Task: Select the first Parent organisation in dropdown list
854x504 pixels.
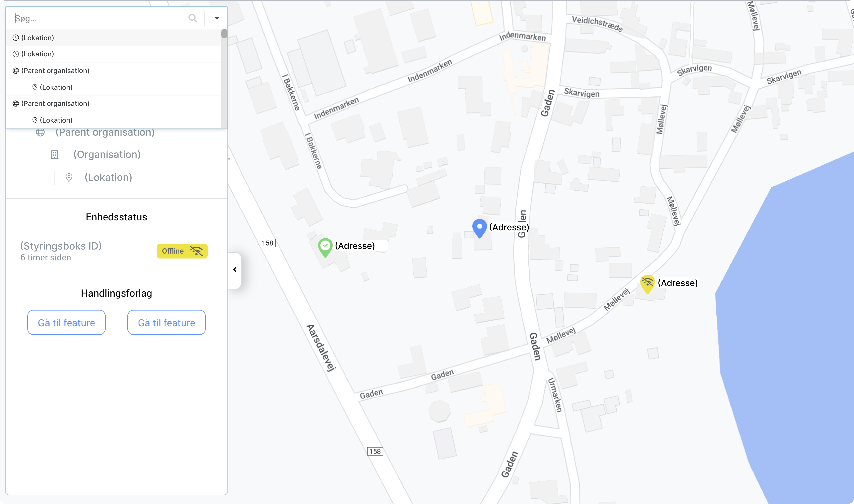Action: [x=114, y=71]
